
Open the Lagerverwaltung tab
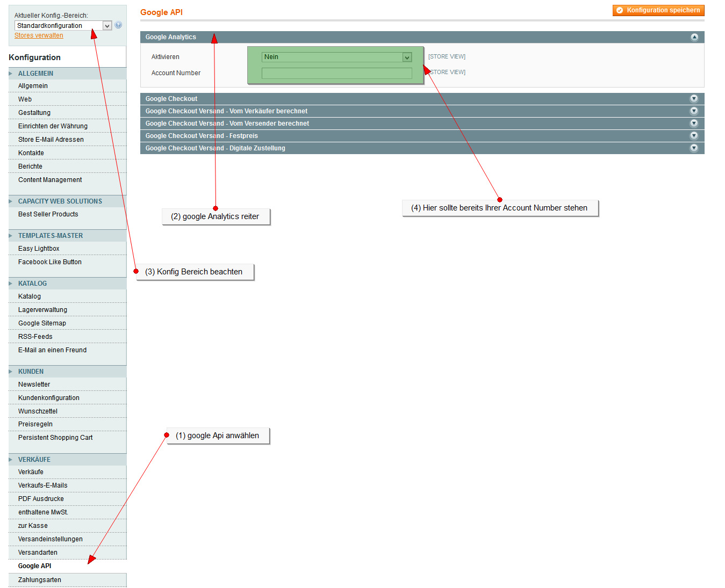[x=67, y=310]
